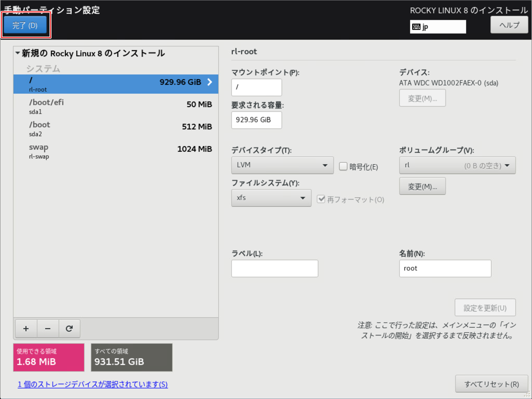Click the マウントポイント input field

coord(256,87)
